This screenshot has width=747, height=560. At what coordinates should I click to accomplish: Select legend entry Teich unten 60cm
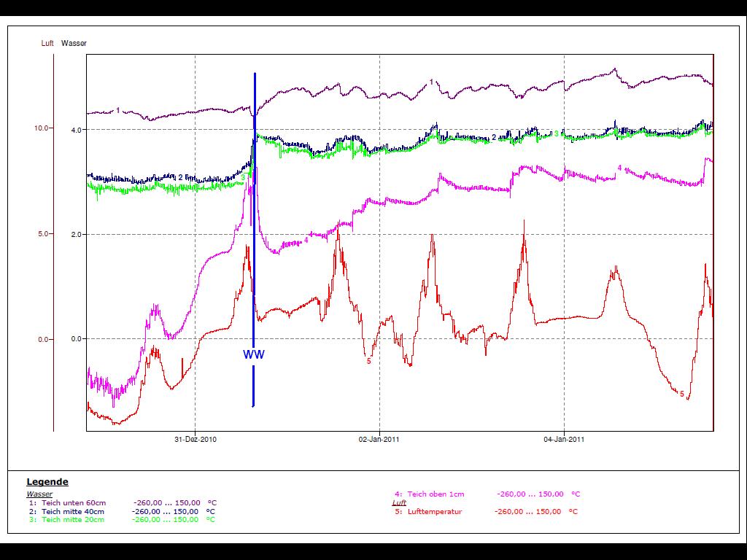73,503
